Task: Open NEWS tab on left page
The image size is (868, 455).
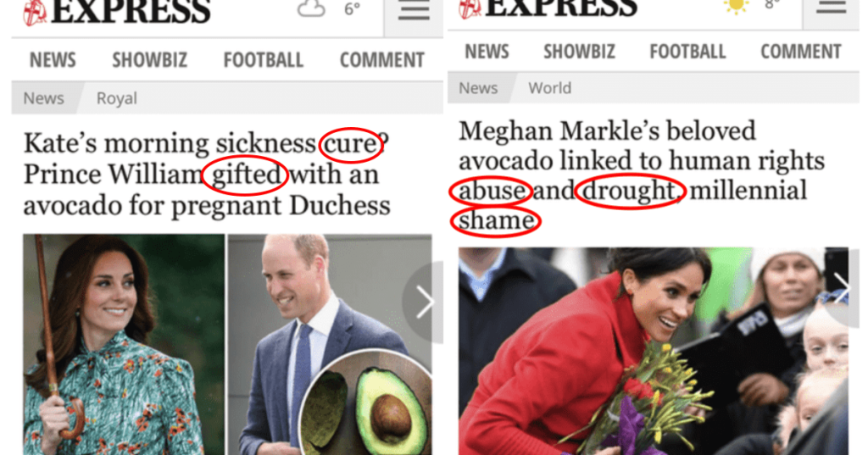Action: [53, 60]
